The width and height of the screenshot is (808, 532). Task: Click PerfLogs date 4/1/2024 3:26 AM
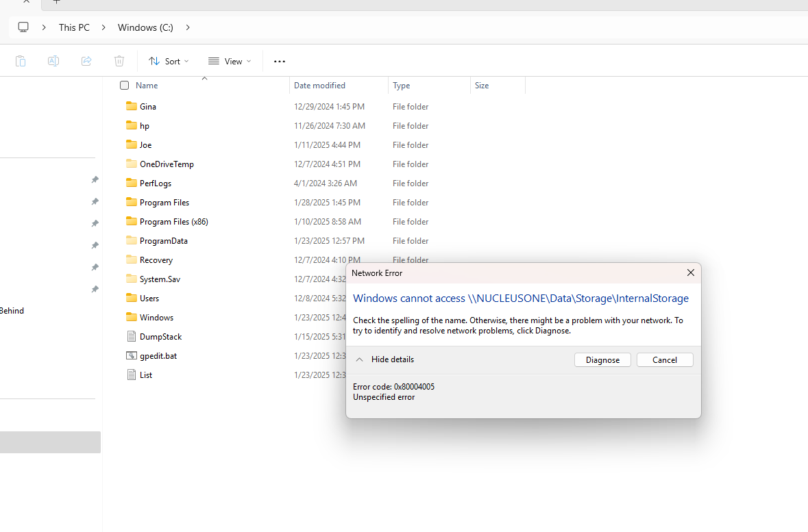pyautogui.click(x=326, y=183)
